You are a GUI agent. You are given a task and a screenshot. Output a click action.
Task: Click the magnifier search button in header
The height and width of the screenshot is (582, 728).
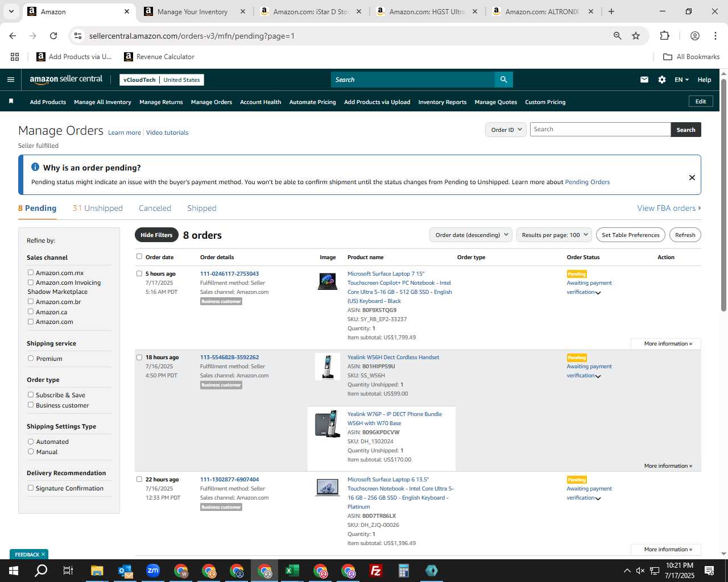click(504, 80)
